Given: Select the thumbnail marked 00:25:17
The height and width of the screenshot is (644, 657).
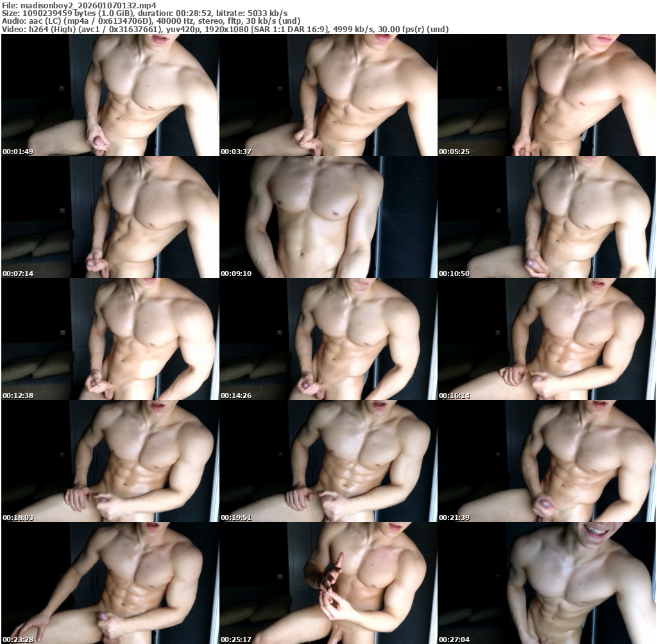Looking at the screenshot, I should click(328, 583).
